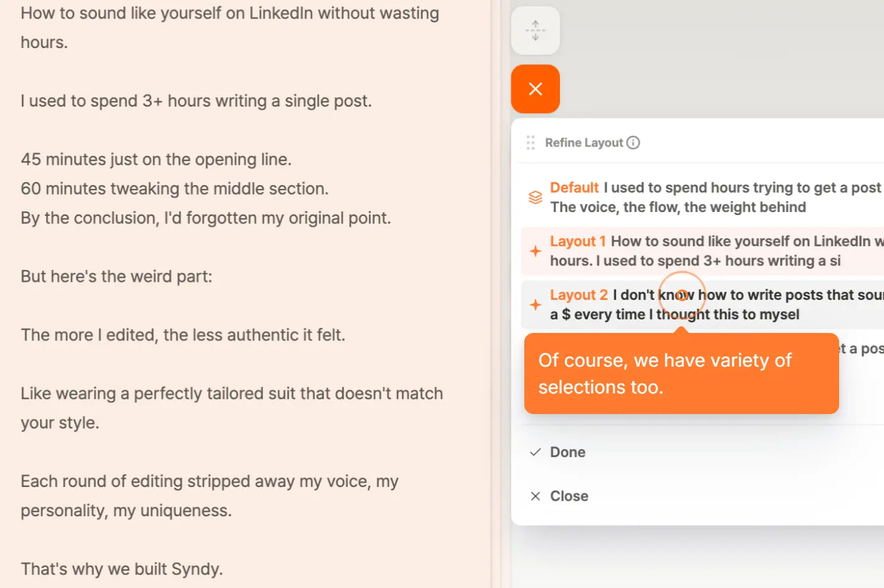This screenshot has height=588, width=884.
Task: Click the checkmark icon next to Done
Action: coord(535,451)
